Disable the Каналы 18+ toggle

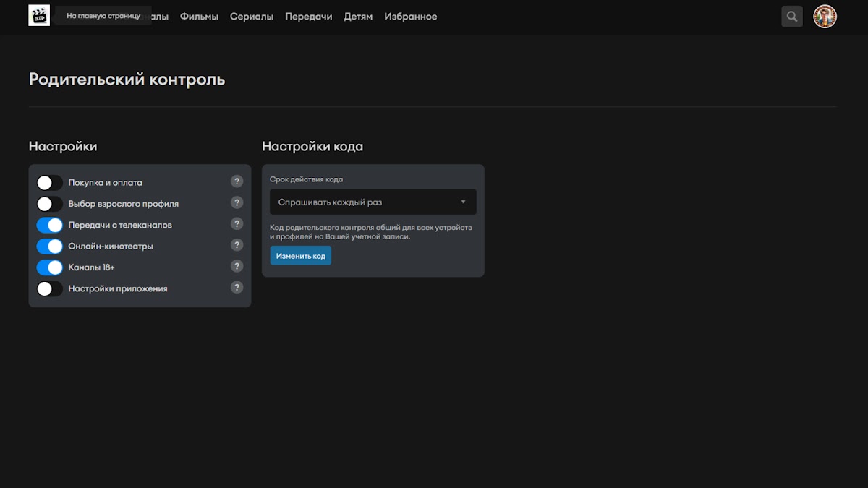[50, 267]
